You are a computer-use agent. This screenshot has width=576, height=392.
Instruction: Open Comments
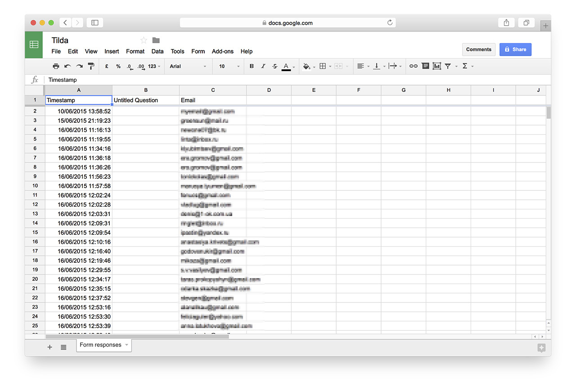[478, 50]
